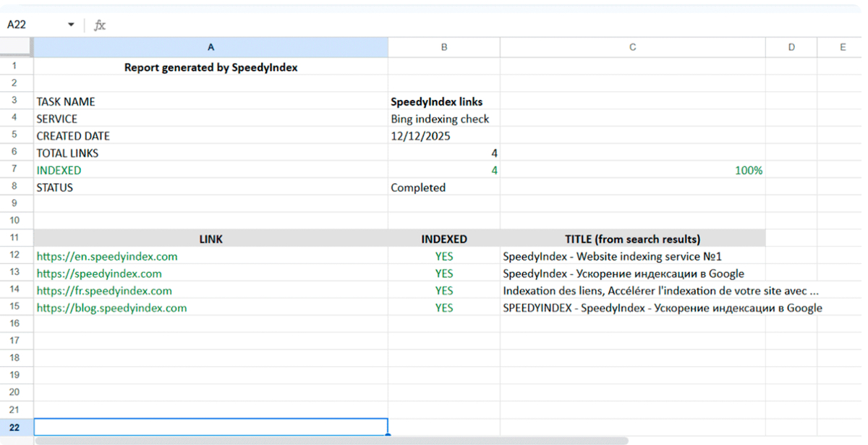
Task: Click YES for blog.speedyindex.com row
Action: coord(444,308)
